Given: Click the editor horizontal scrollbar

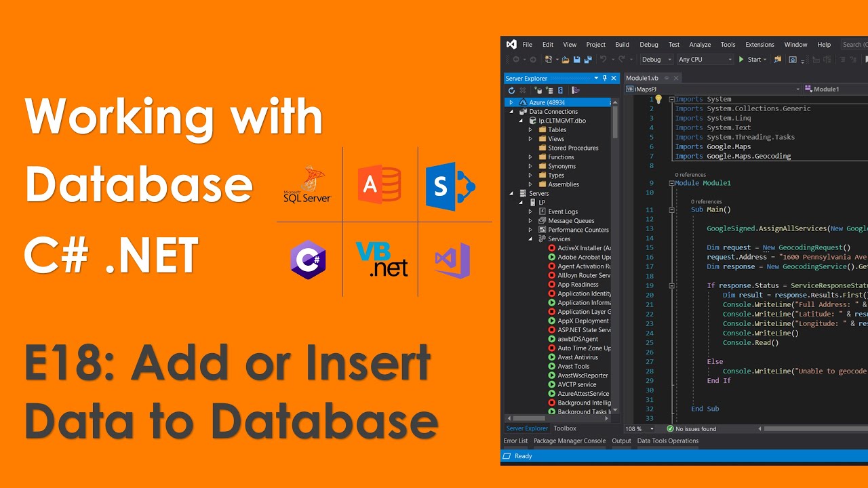Looking at the screenshot, I should [814, 429].
